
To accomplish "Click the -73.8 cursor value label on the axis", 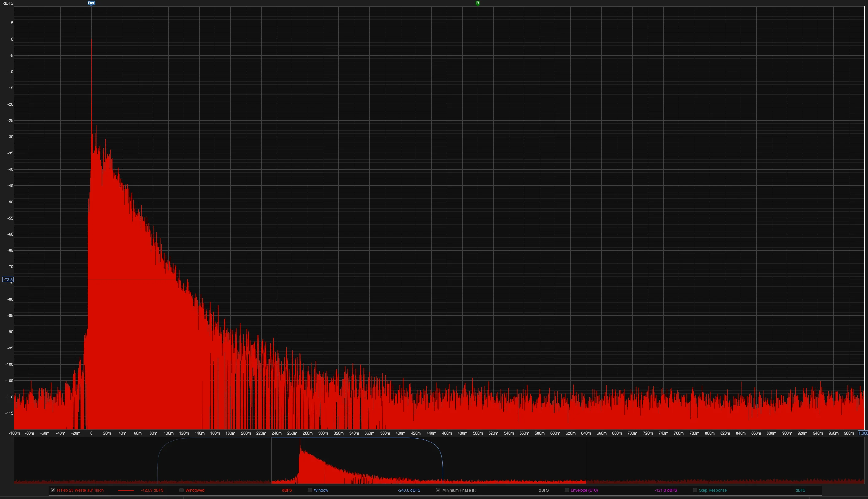I will [x=8, y=280].
